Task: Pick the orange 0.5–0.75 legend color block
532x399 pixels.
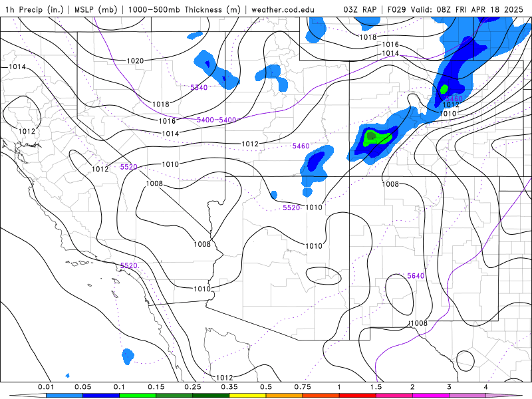Action: point(285,396)
